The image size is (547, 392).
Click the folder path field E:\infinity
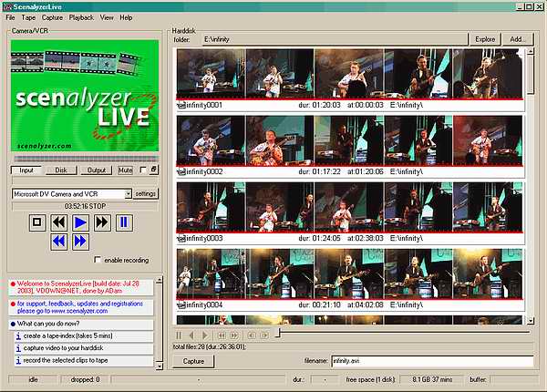click(335, 39)
